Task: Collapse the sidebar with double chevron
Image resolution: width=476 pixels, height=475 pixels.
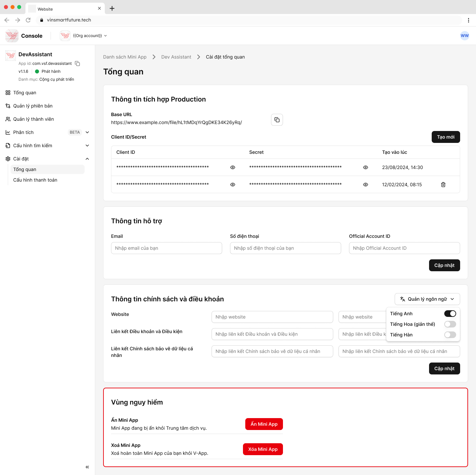Action: (x=87, y=467)
